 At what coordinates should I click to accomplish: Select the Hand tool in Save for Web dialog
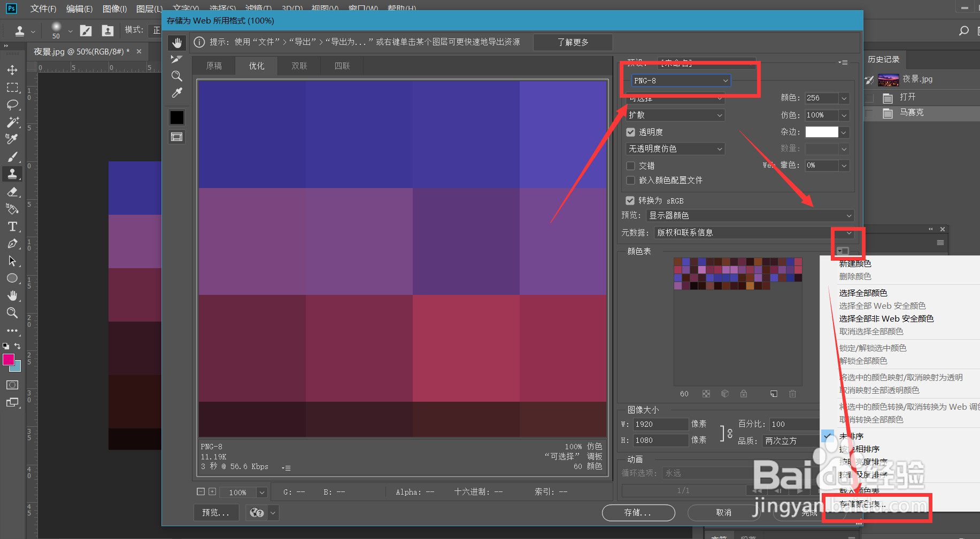pos(177,42)
